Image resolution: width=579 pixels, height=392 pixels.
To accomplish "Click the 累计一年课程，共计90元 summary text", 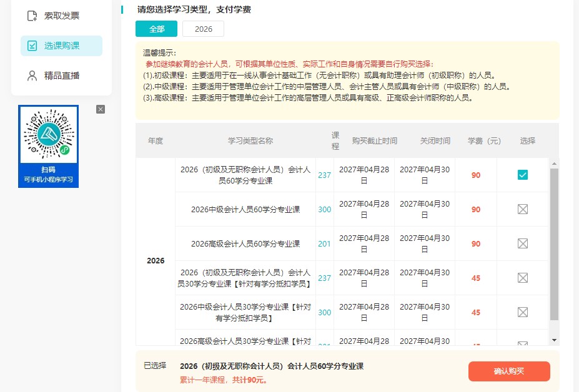I will [x=224, y=380].
